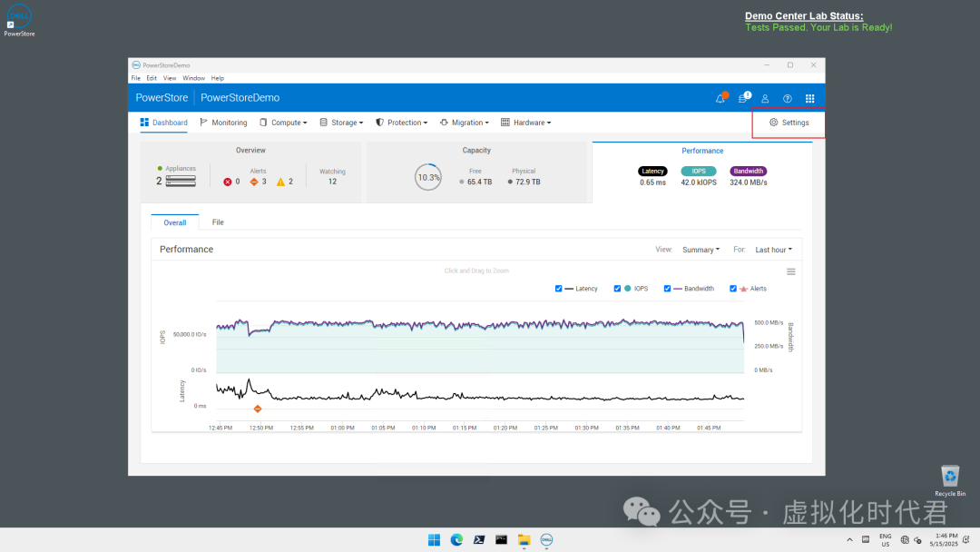The image size is (980, 552).
Task: Select the Capacity card
Action: click(x=476, y=172)
